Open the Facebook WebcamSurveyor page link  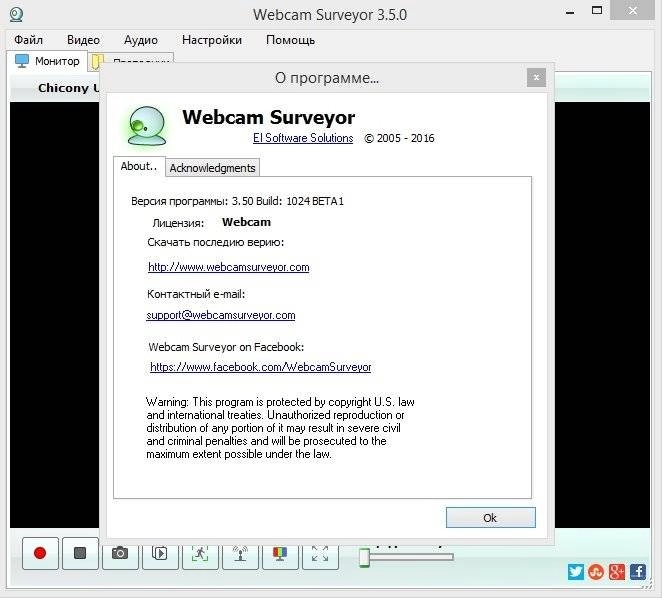[x=261, y=367]
